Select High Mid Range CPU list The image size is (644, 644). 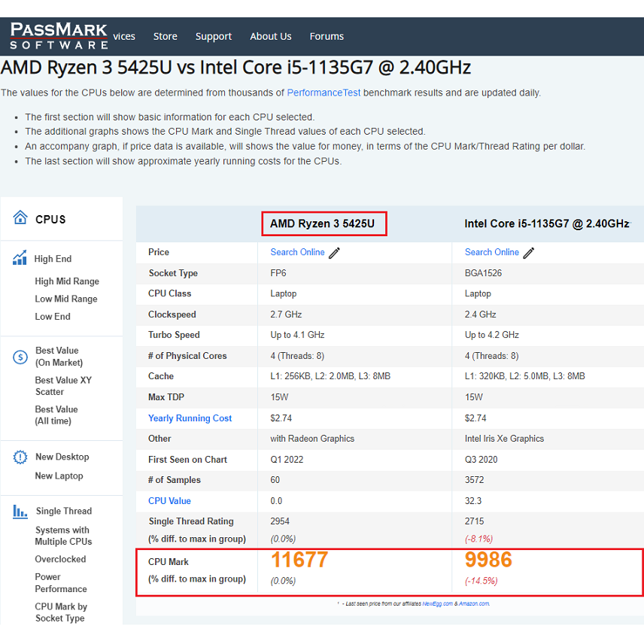(x=67, y=281)
